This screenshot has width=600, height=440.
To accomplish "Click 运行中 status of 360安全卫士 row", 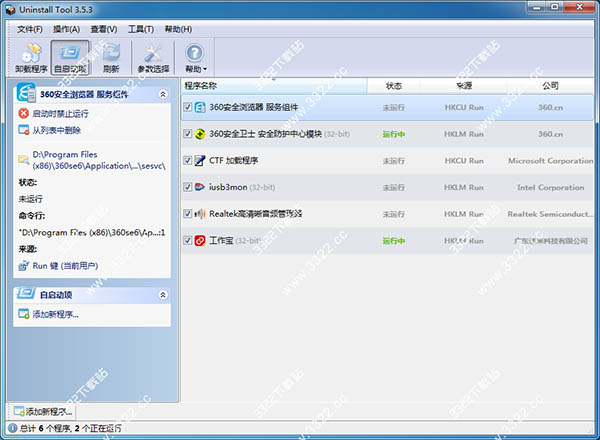I will pos(394,134).
